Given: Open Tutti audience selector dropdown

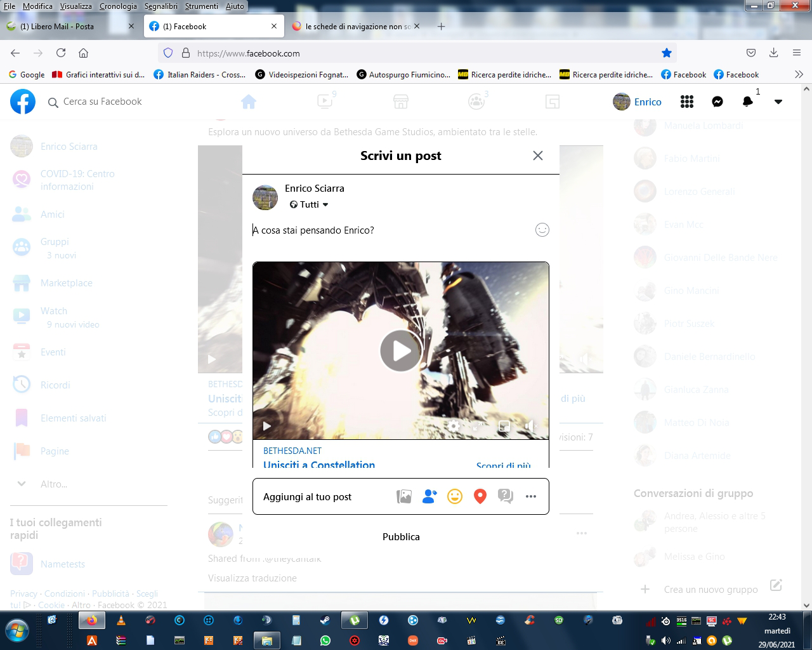Looking at the screenshot, I should pos(309,204).
